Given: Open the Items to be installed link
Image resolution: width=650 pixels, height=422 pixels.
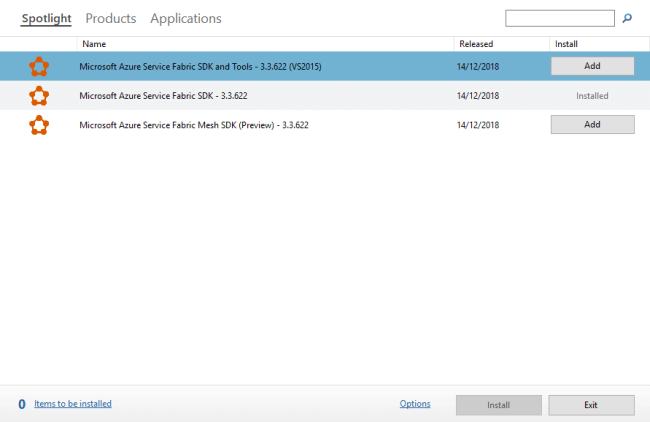Looking at the screenshot, I should [x=73, y=404].
